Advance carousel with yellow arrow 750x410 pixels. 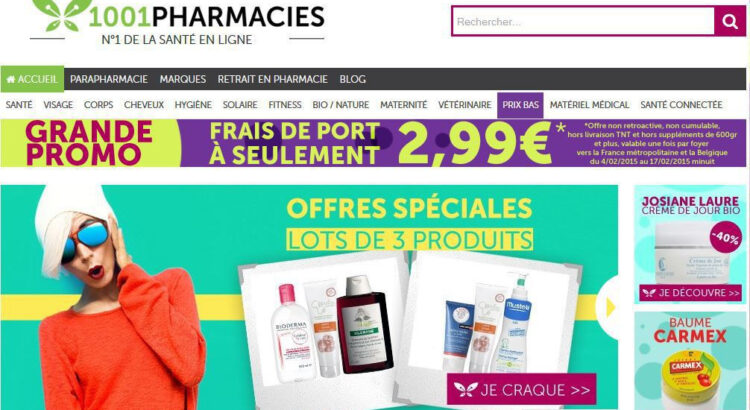tap(610, 308)
